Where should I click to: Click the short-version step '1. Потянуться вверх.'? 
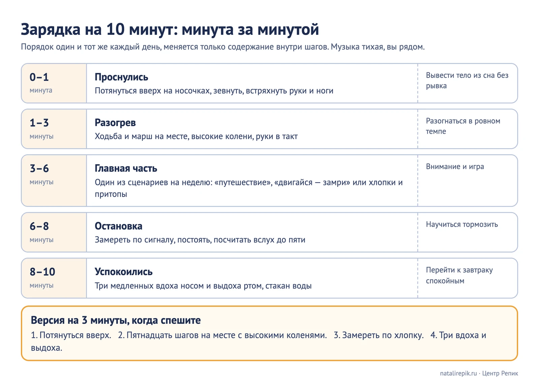71,335
